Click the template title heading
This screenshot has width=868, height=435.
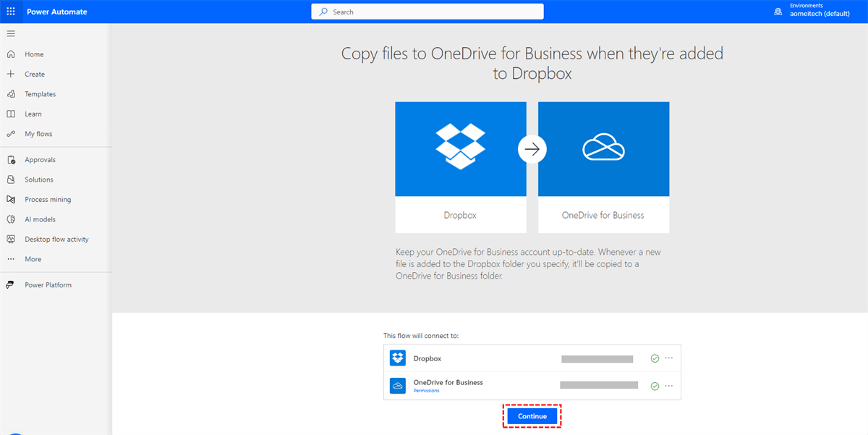pos(532,63)
